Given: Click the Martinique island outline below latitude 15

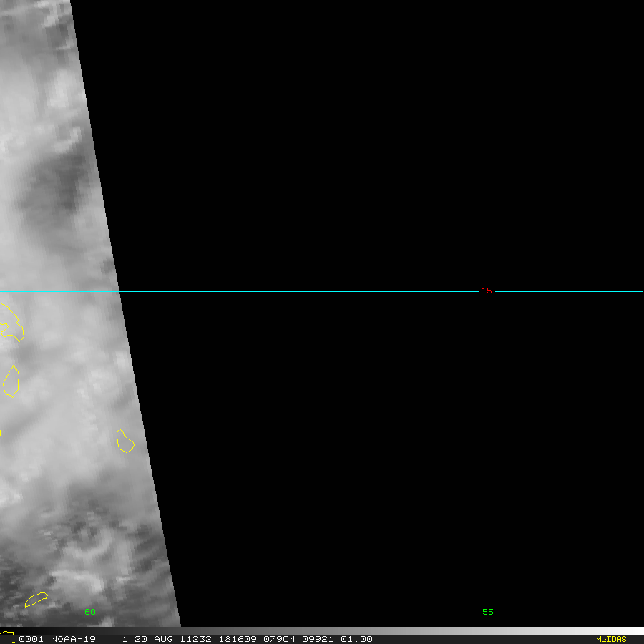Looking at the screenshot, I should pyautogui.click(x=11, y=323).
